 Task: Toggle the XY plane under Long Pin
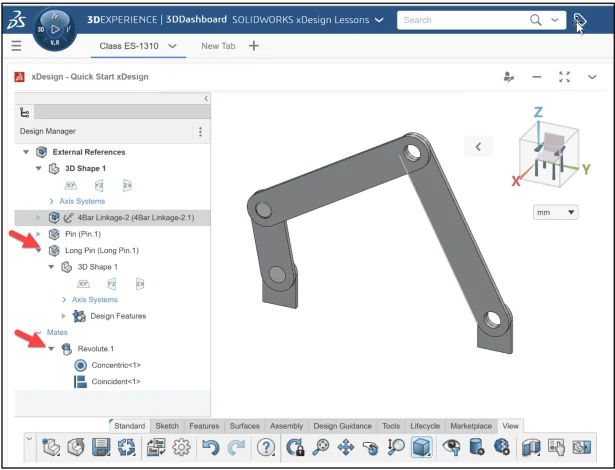(70, 283)
